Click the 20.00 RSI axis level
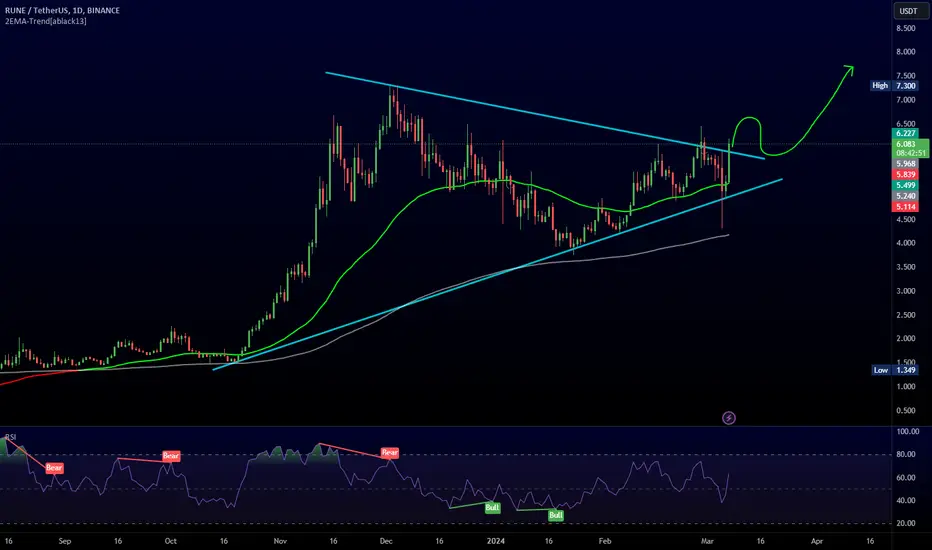This screenshot has width=932, height=550. coord(906,523)
